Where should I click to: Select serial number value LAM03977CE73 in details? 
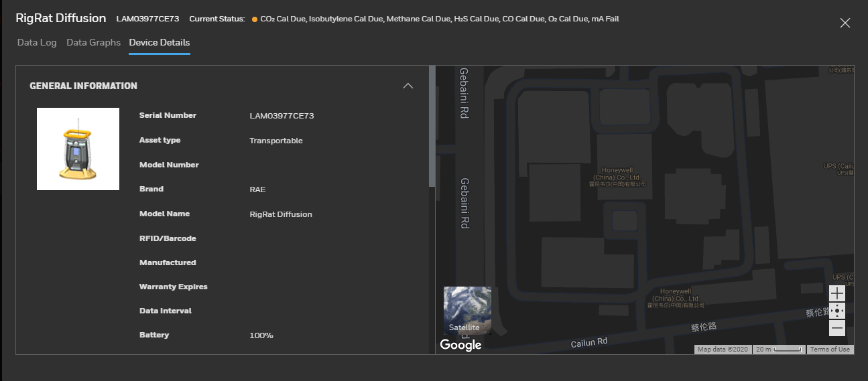282,116
